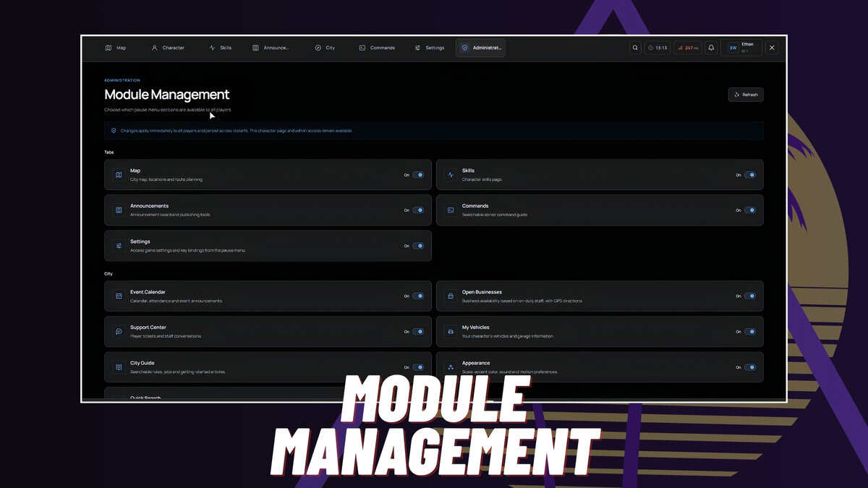Click the Refresh button
The height and width of the screenshot is (488, 868).
coord(746,95)
